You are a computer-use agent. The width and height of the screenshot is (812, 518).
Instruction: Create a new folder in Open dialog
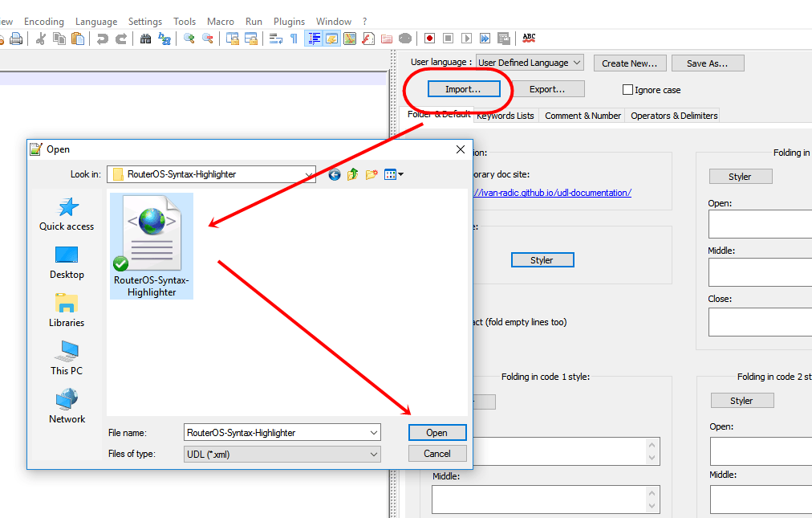coord(371,175)
